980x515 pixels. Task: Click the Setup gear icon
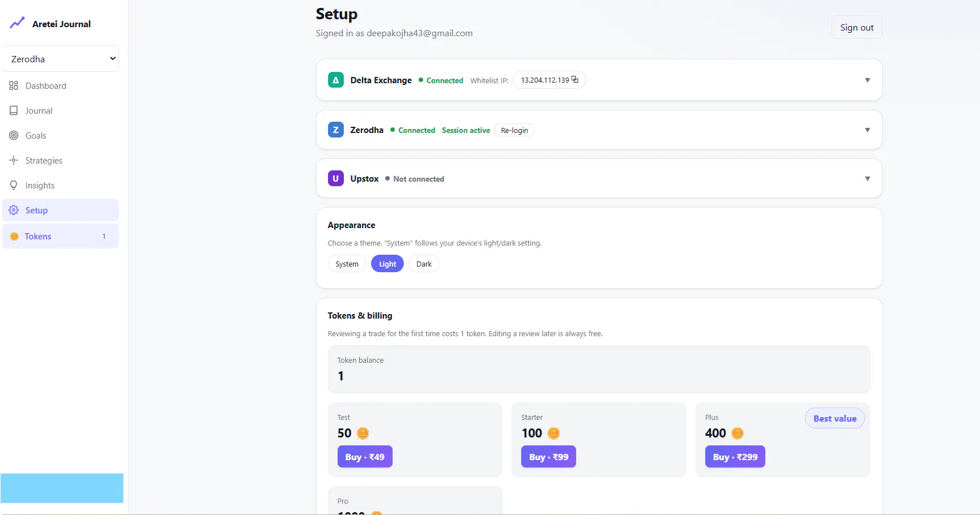click(14, 211)
